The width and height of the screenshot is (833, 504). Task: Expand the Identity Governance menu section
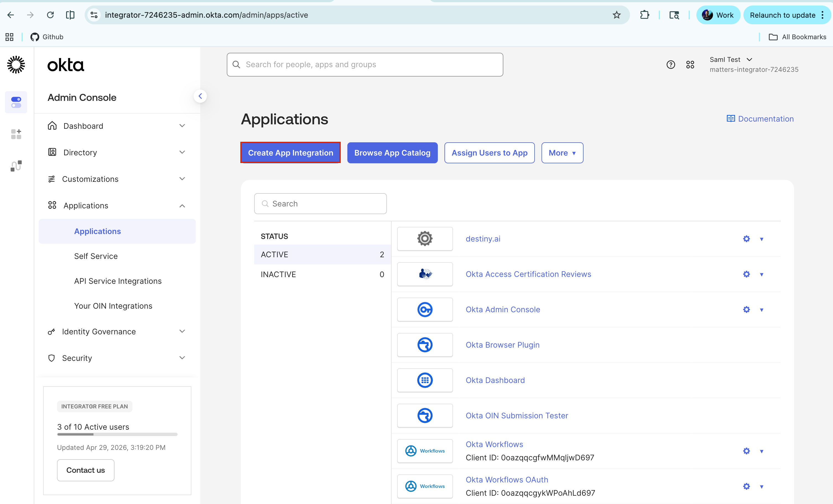point(117,331)
